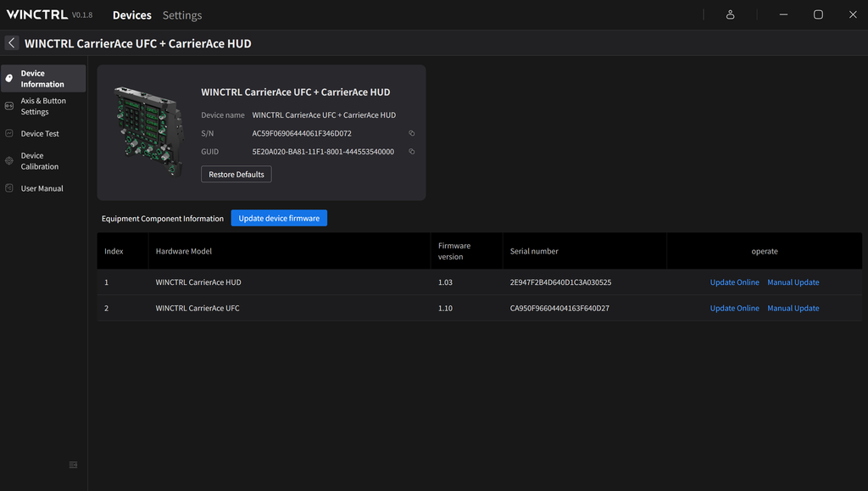This screenshot has width=868, height=491.
Task: Open the Settings tab
Action: click(182, 15)
